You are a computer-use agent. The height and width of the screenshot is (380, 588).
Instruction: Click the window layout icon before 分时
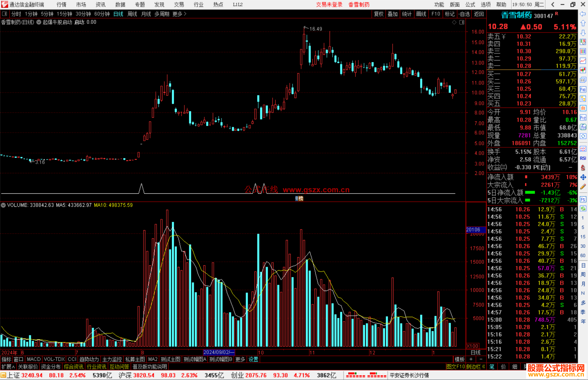click(4, 14)
